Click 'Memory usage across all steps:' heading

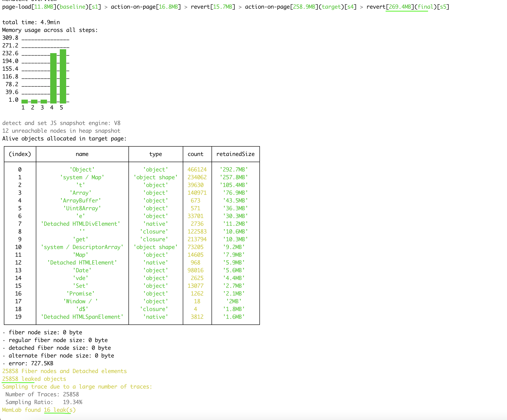tap(50, 30)
